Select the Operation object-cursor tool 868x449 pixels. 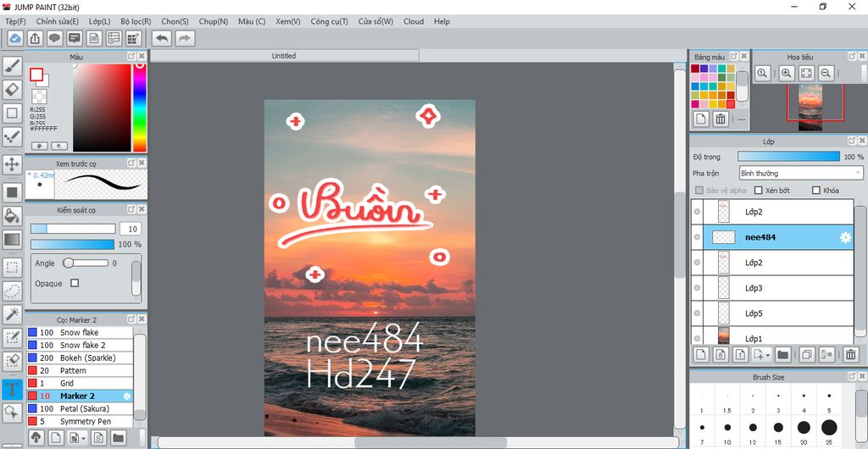pos(12,413)
